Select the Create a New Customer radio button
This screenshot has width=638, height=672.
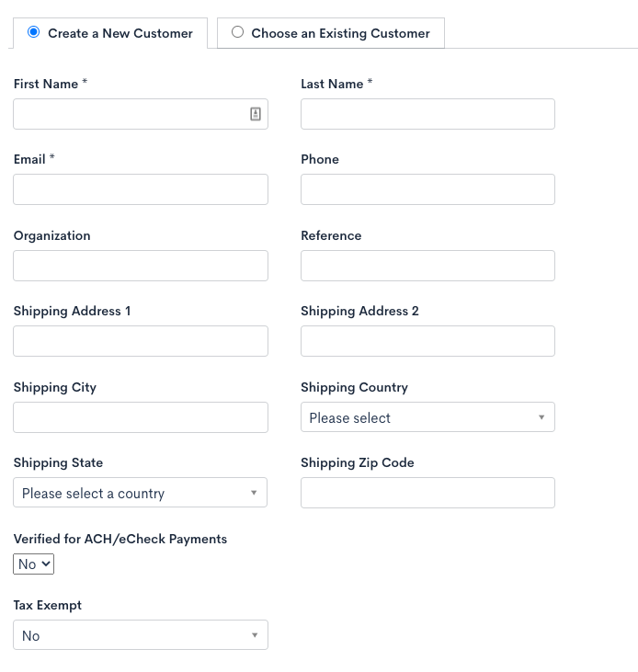coord(34,32)
